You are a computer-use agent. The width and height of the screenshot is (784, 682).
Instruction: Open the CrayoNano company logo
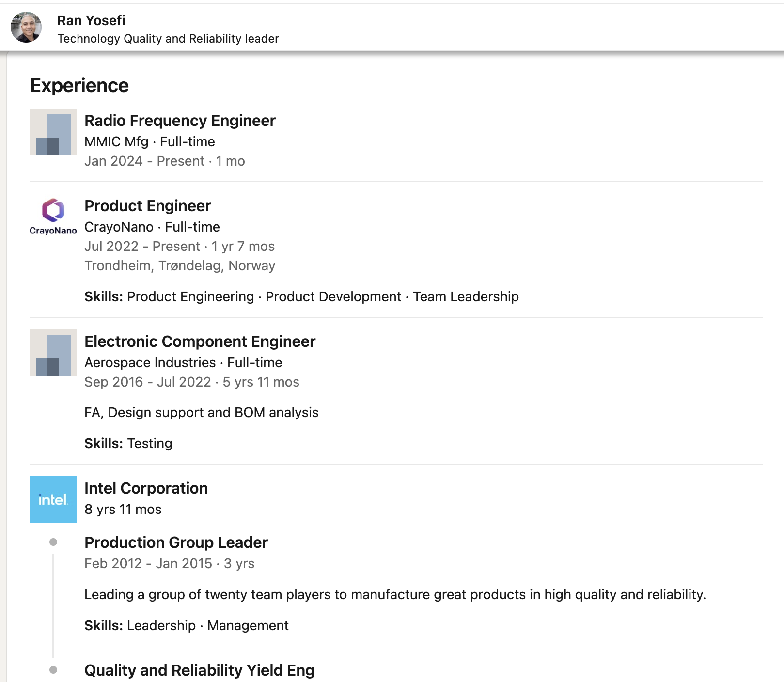(53, 217)
